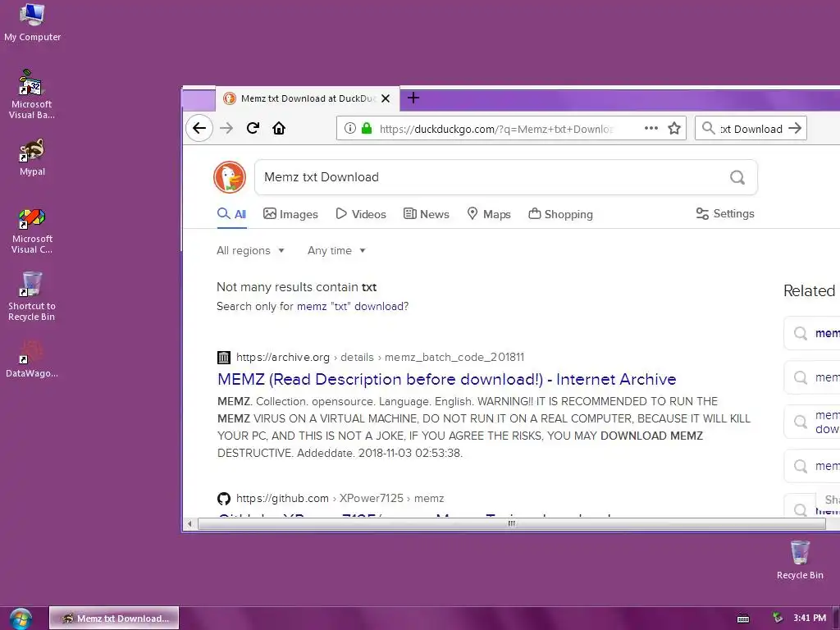Click on-screen keyboard tray icon
The image size is (840, 630).
(x=743, y=619)
